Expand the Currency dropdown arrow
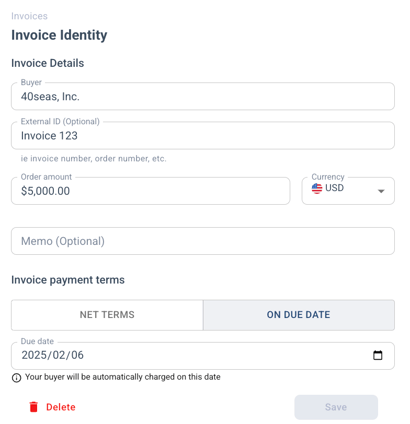Viewport: 410px width, 424px height. 381,191
